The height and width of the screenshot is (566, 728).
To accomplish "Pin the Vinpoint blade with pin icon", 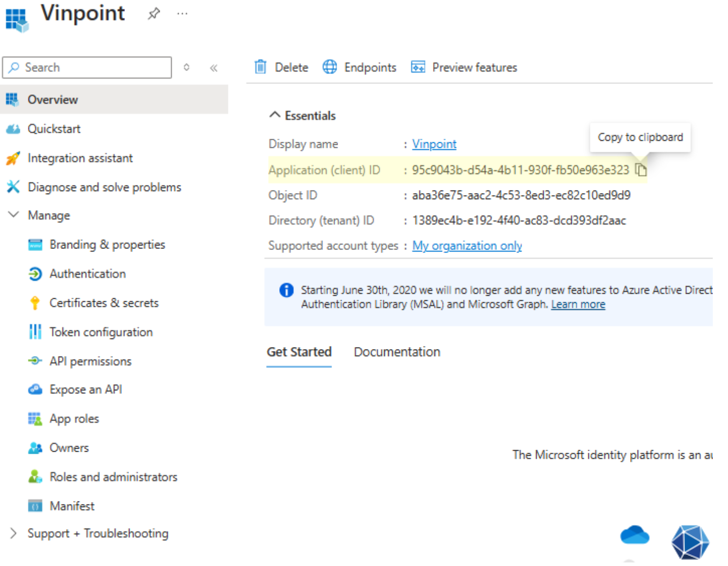I will tap(154, 14).
